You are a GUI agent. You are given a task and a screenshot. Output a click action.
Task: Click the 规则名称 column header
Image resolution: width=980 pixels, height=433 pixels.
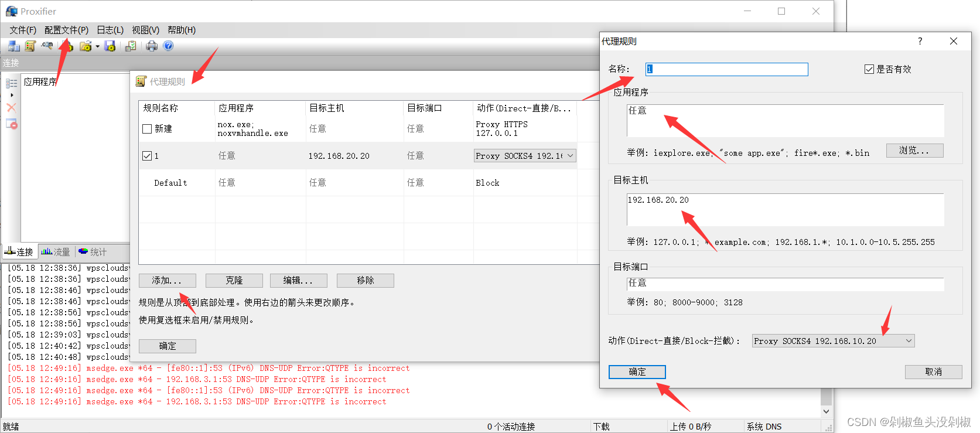[x=177, y=108]
